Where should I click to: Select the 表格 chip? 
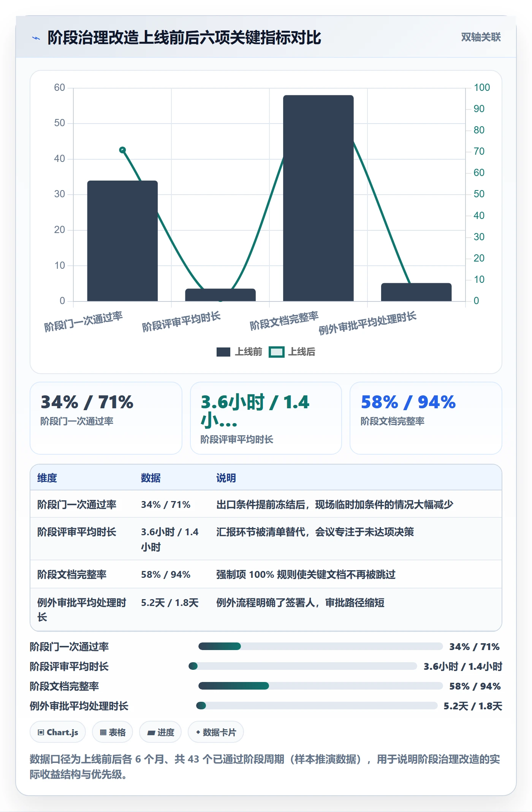[112, 732]
